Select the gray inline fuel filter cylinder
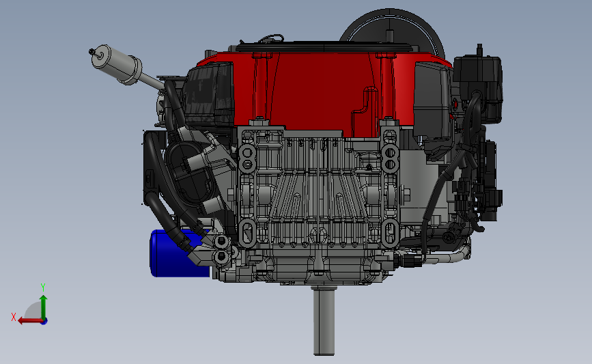 (x=117, y=64)
